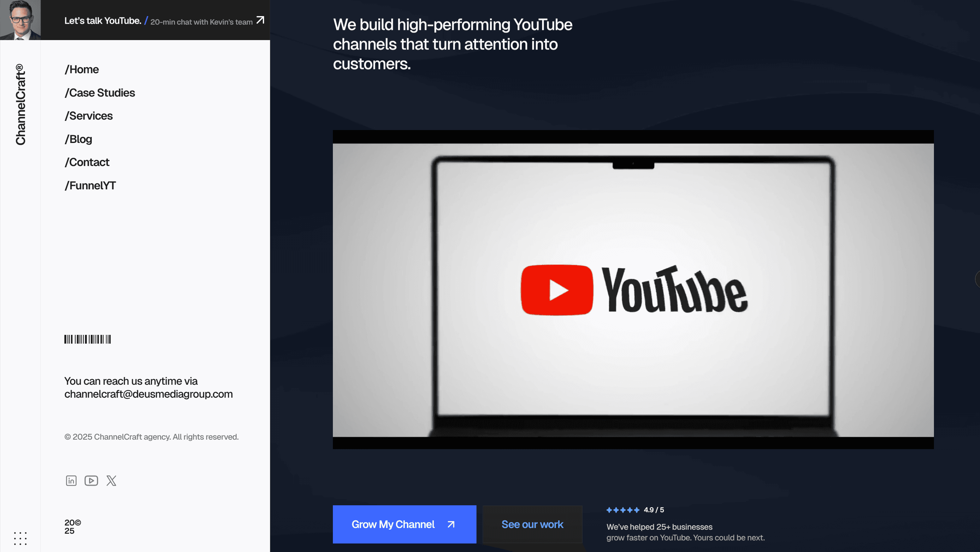This screenshot has height=552, width=980.
Task: Click the channelcraft@deusmediagroup.com email link
Action: point(148,394)
